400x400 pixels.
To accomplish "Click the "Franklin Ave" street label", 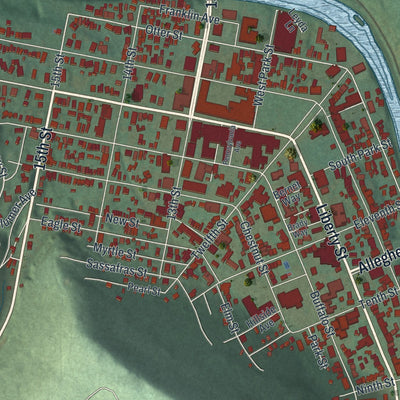I will tap(189, 14).
